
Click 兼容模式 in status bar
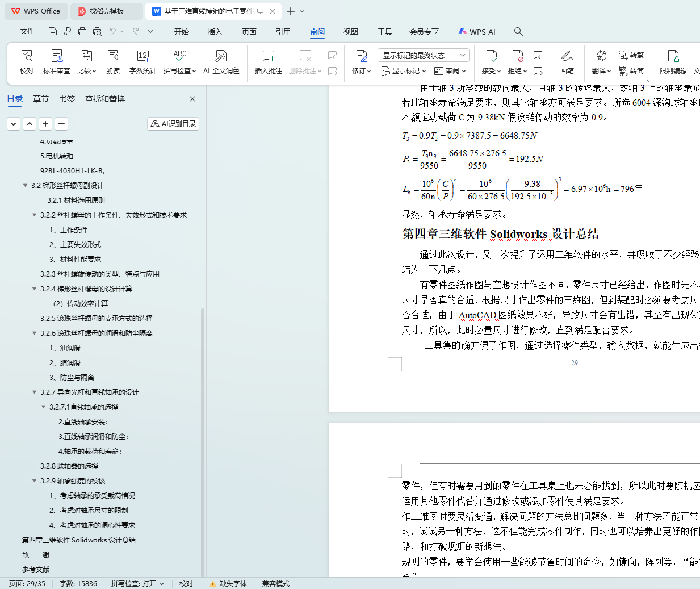pyautogui.click(x=276, y=583)
